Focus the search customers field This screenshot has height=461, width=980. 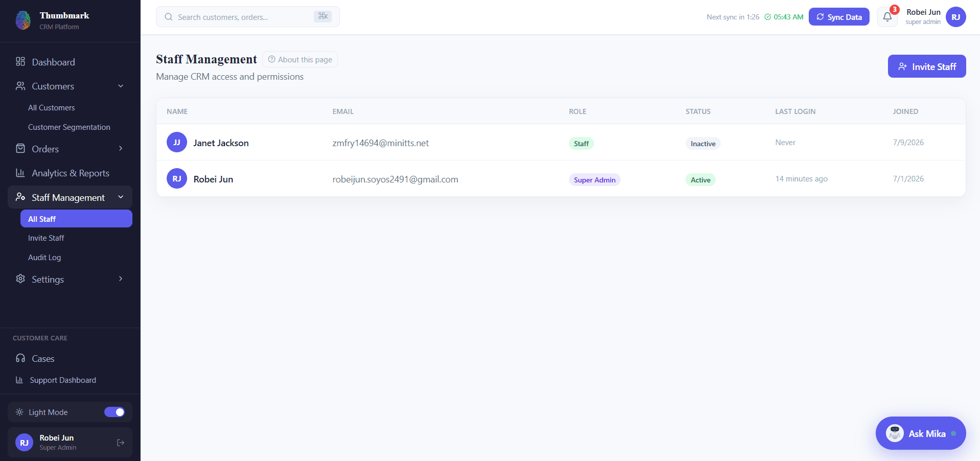248,17
